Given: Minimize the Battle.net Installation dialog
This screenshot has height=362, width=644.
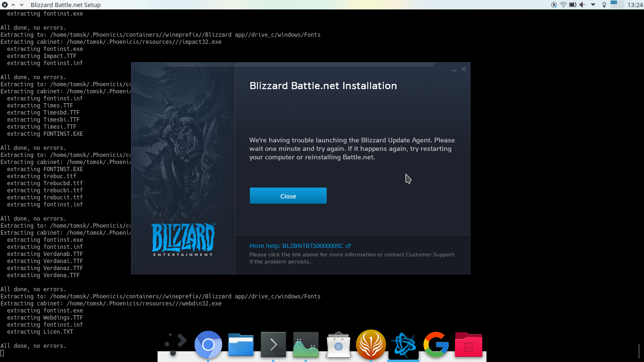Looking at the screenshot, I should pyautogui.click(x=454, y=70).
